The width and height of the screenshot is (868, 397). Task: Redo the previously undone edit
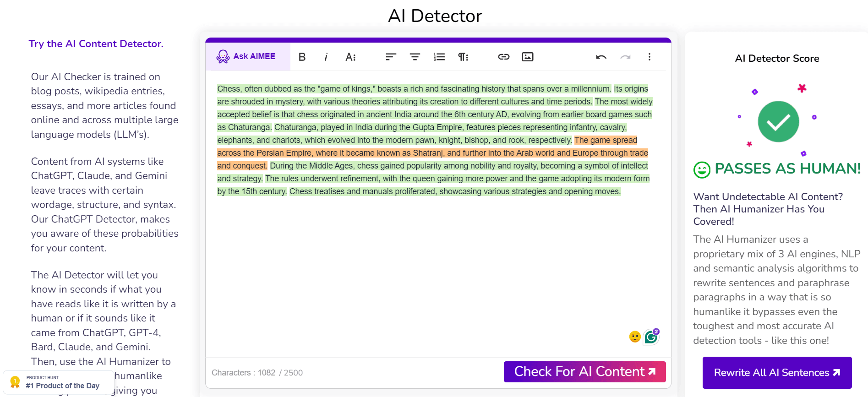tap(625, 57)
